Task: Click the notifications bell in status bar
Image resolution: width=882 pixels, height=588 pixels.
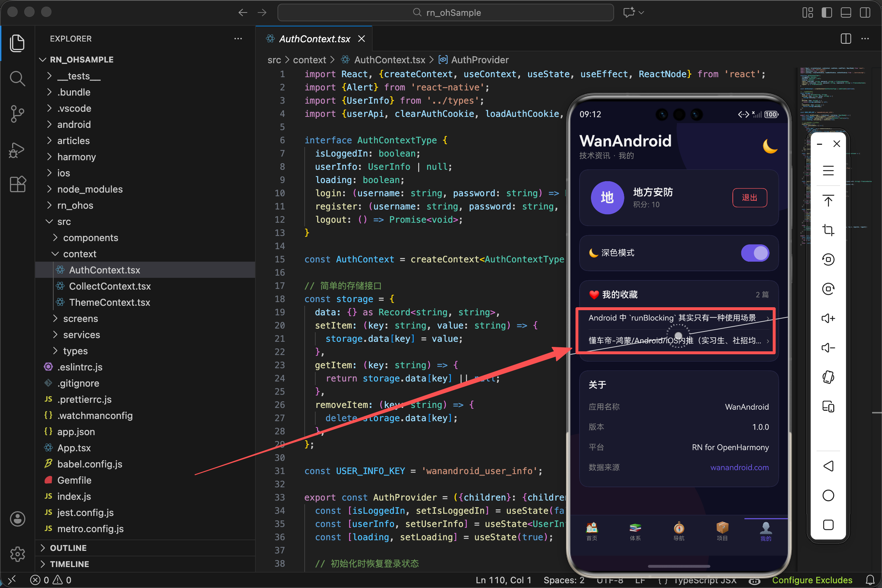Action: (x=870, y=580)
